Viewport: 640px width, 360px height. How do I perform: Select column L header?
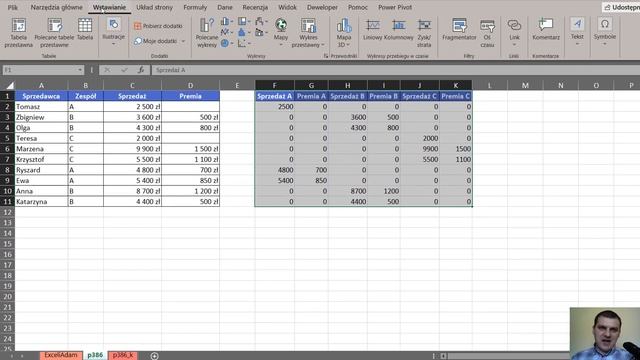pos(489,85)
